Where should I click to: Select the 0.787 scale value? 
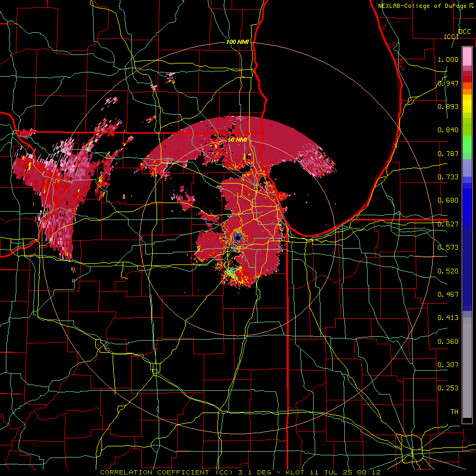pyautogui.click(x=448, y=153)
